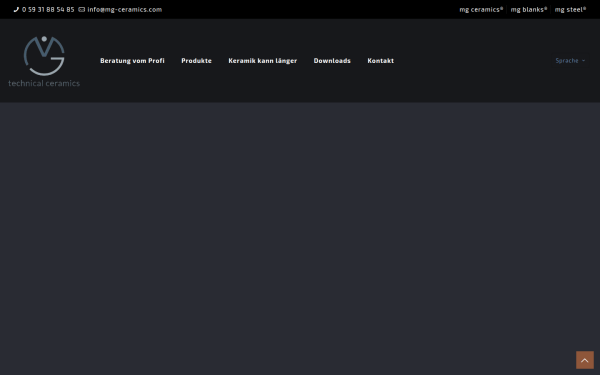Follow the mg steel link
Viewport: 600px width, 375px height.
click(570, 10)
